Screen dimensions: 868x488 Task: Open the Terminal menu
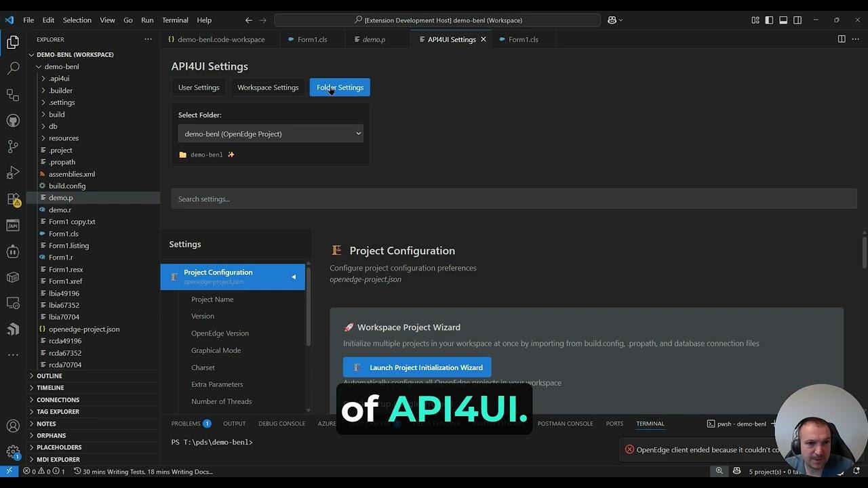175,20
